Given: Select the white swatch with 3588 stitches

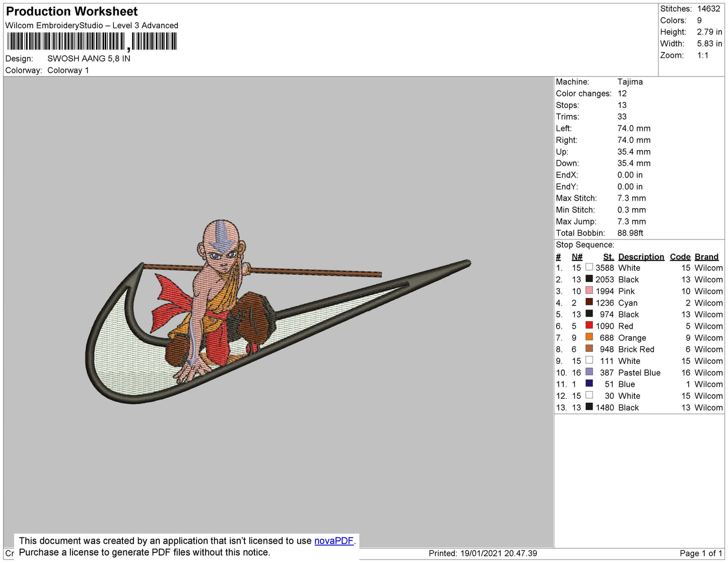Looking at the screenshot, I should (x=589, y=267).
